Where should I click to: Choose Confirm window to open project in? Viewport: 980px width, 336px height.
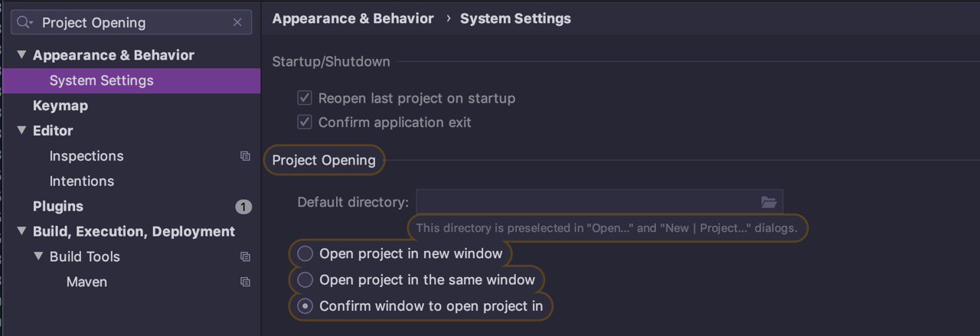pos(305,306)
